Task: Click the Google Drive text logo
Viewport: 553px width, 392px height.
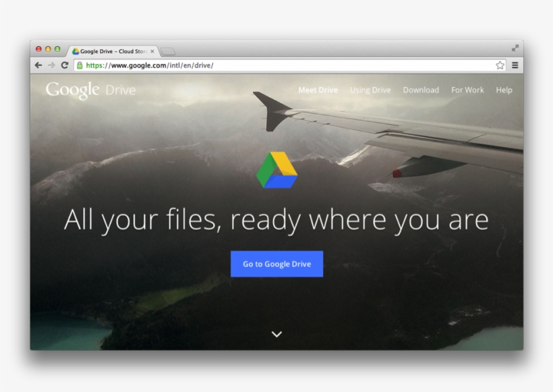Action: tap(90, 89)
